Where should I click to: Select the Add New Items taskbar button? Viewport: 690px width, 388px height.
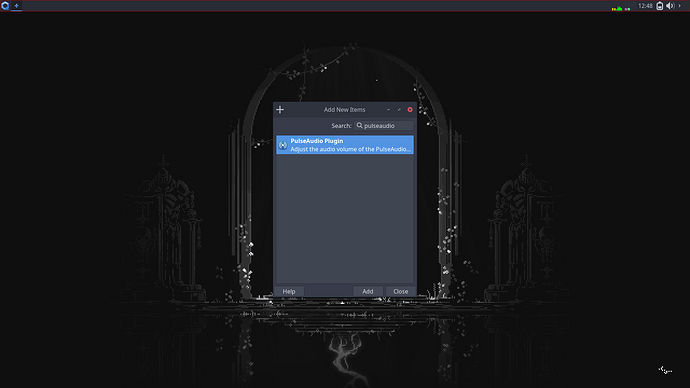coord(16,6)
